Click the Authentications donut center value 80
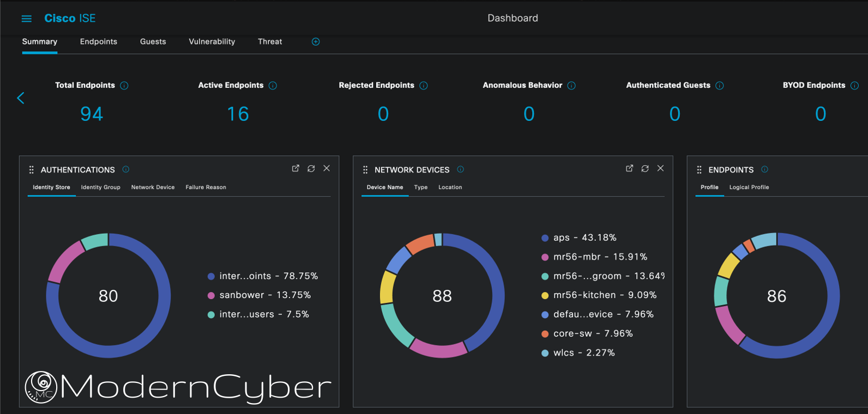Screen dimensions: 868x414 click(108, 296)
